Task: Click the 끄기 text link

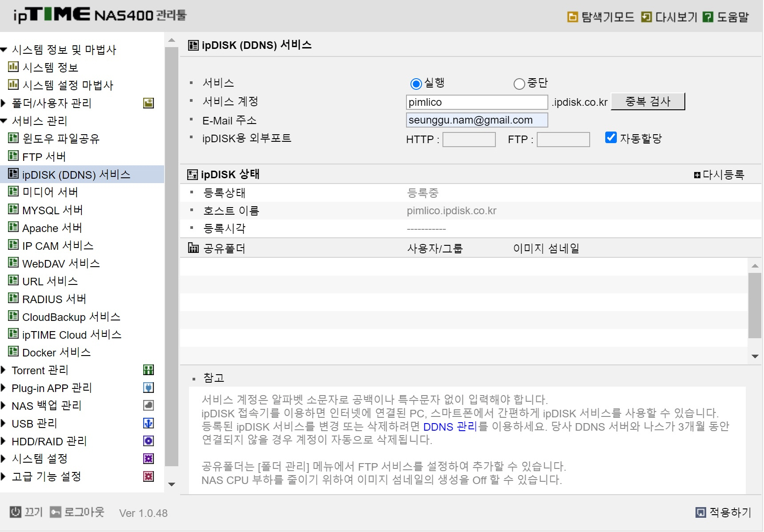Action: (x=33, y=512)
